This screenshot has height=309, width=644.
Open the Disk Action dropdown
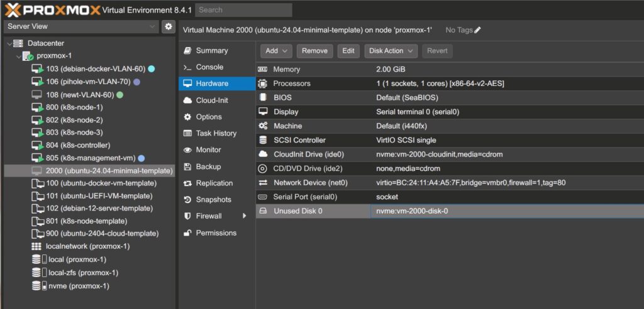click(x=391, y=51)
